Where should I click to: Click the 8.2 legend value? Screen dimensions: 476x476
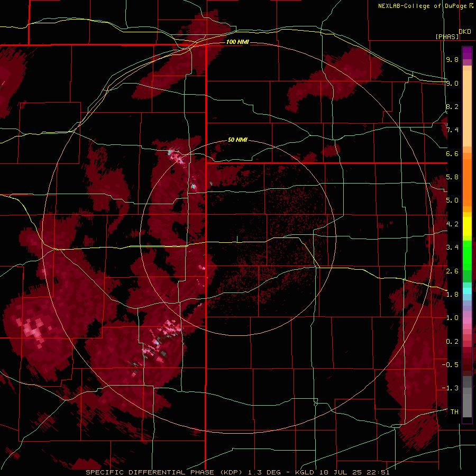(x=452, y=106)
